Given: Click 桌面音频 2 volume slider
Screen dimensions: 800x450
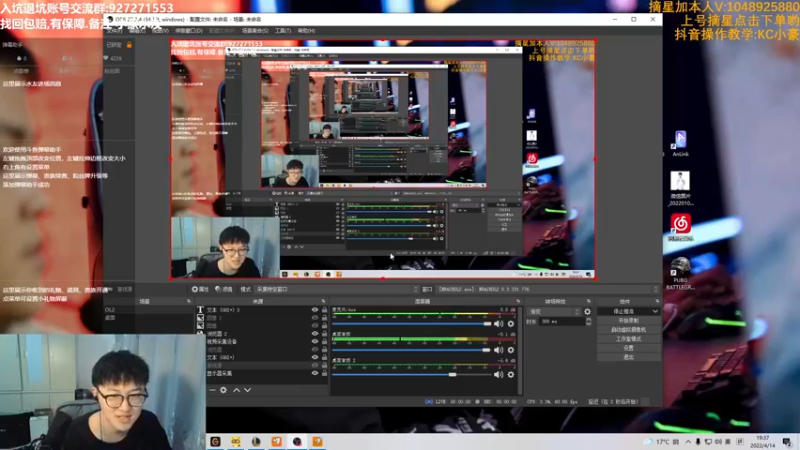Looking at the screenshot, I should click(411, 374).
